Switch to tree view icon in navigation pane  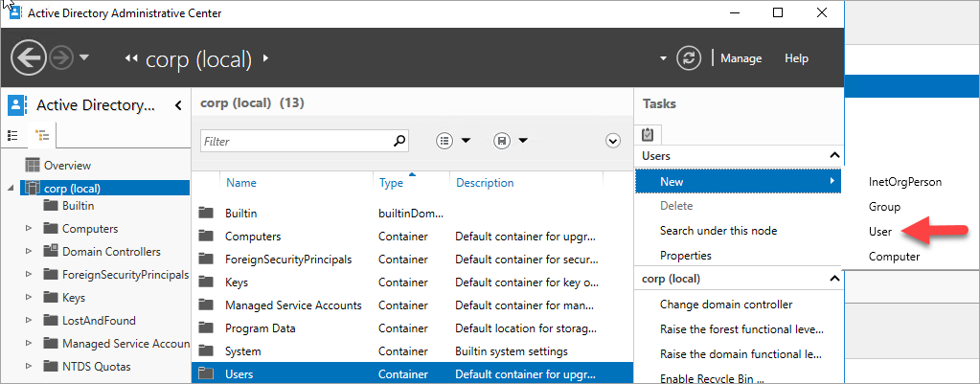coord(41,135)
